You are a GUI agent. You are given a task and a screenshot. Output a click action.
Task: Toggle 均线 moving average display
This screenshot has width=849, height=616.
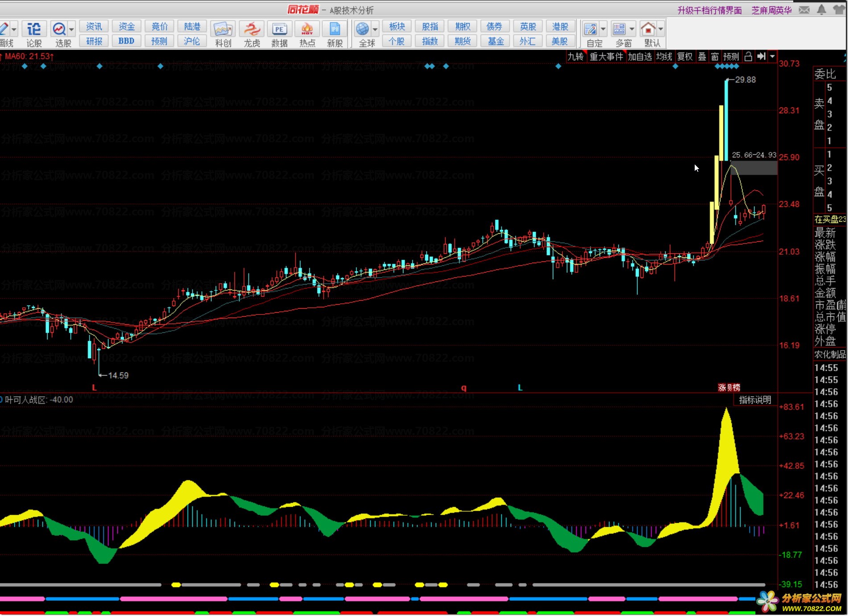tap(664, 57)
